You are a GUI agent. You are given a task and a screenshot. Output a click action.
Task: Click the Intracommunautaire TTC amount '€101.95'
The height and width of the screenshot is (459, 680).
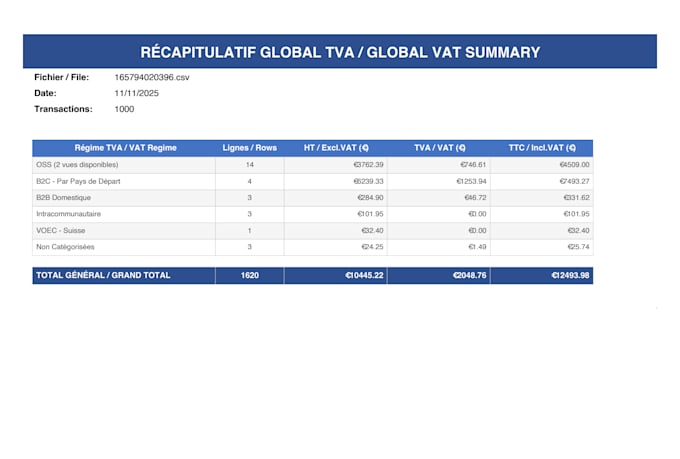coord(576,214)
